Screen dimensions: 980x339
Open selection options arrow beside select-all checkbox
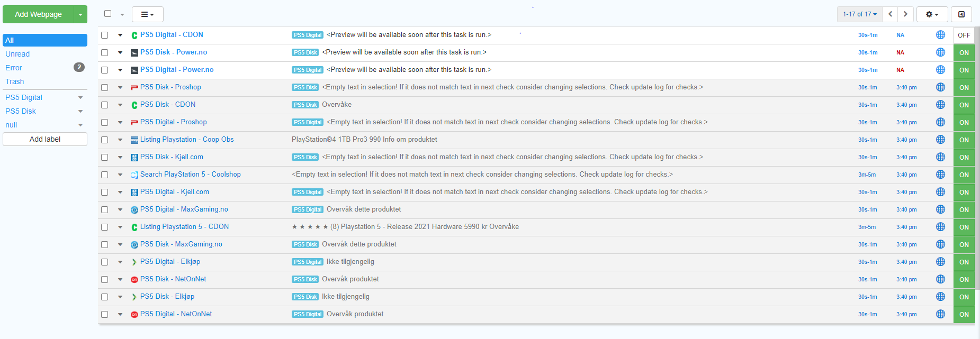pos(122,14)
